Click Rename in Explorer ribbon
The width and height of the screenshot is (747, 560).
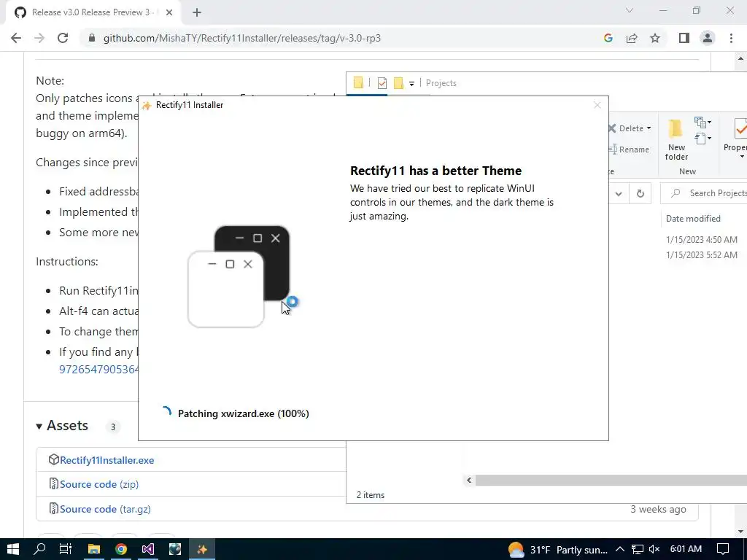[x=629, y=149]
